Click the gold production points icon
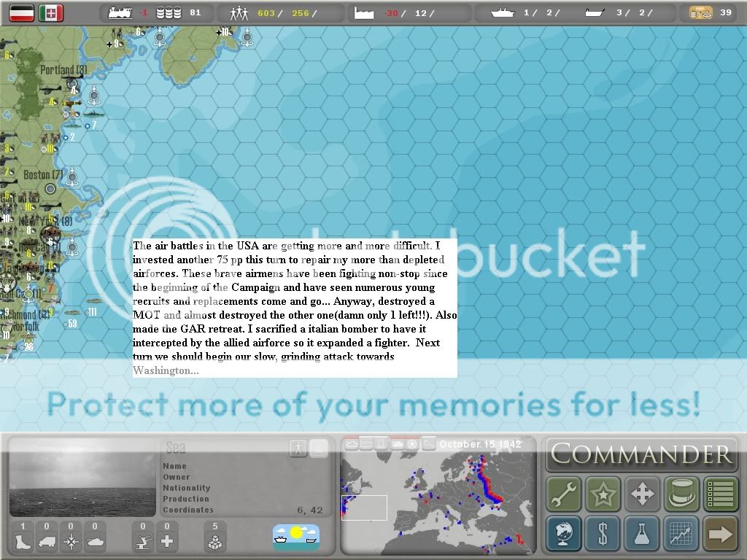Image resolution: width=747 pixels, height=560 pixels. click(x=701, y=13)
